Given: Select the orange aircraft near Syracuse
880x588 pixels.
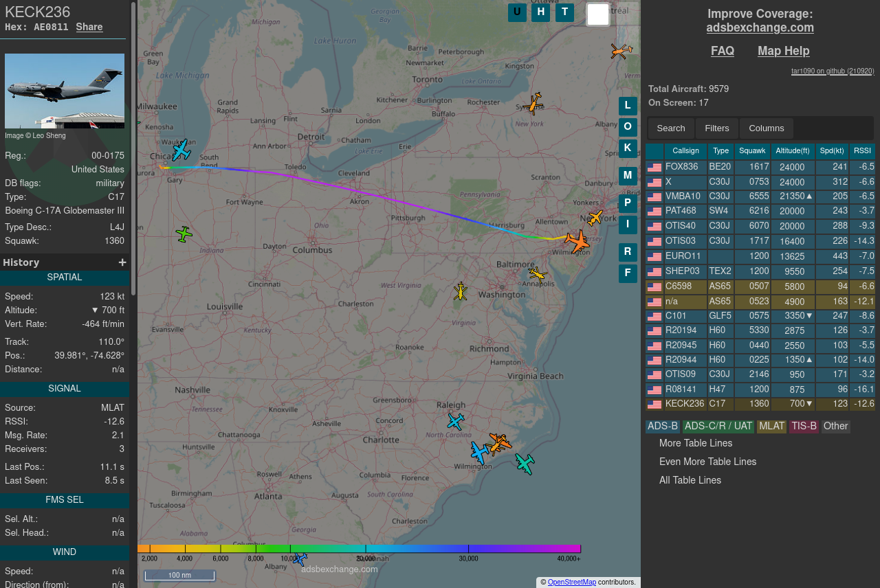Looking at the screenshot, I should pyautogui.click(x=533, y=104).
